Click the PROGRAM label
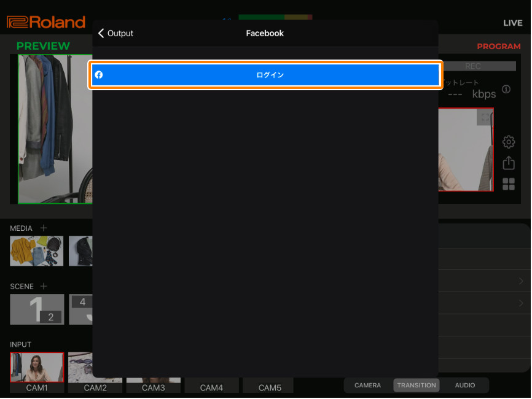 tap(498, 47)
